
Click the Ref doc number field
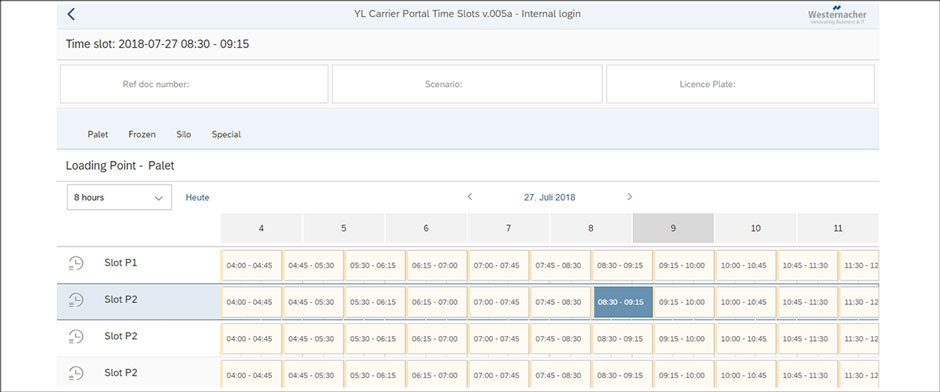(x=194, y=84)
